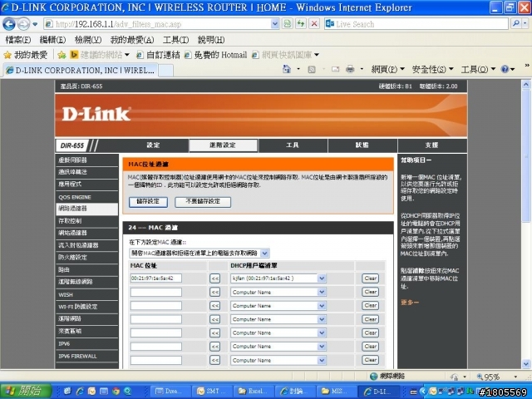The width and height of the screenshot is (532, 399).
Task: Open QOS ENGINE in the sidebar
Action: 86,197
